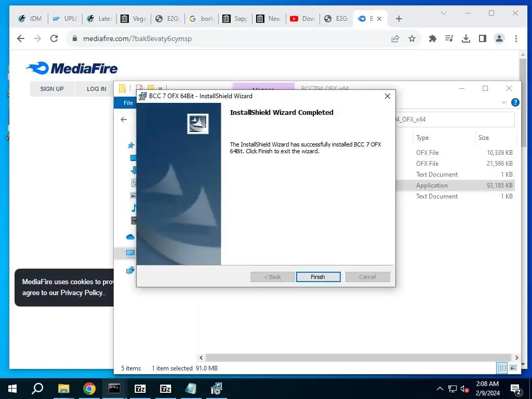
Task: Click OneDrive cloud icon in Explorer sidebar
Action: [130, 237]
